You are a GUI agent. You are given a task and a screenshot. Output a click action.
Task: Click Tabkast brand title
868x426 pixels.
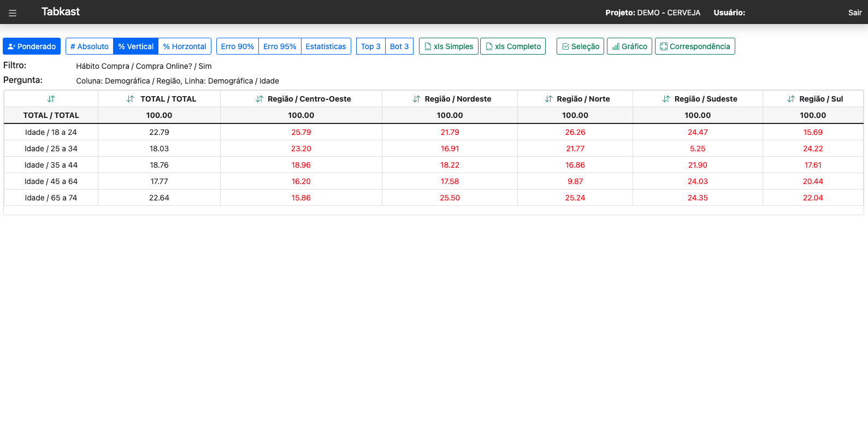click(61, 11)
